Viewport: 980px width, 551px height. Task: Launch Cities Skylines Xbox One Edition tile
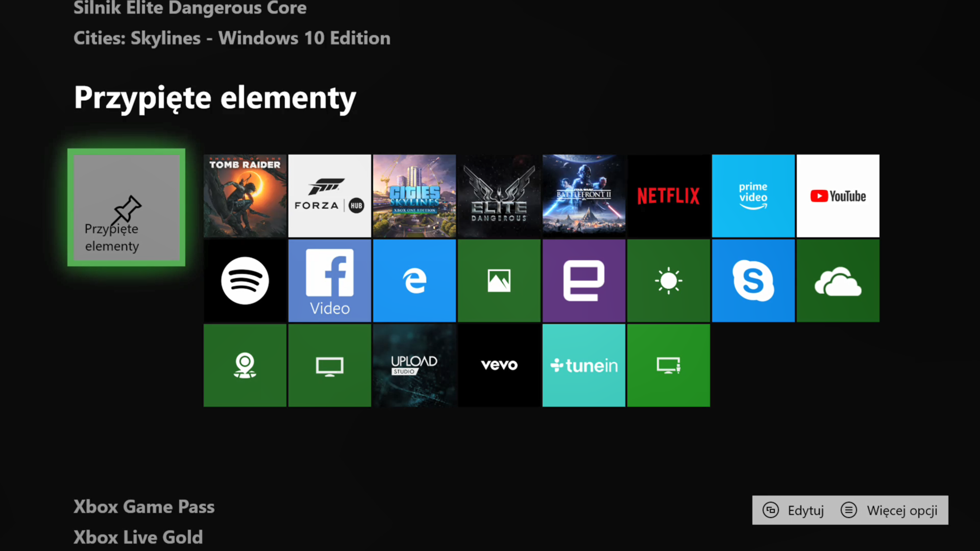[414, 196]
